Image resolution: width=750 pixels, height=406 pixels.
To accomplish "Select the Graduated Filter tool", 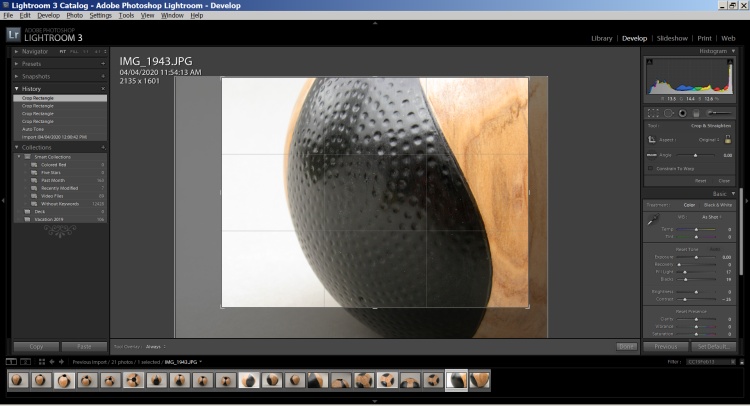I will pos(696,113).
